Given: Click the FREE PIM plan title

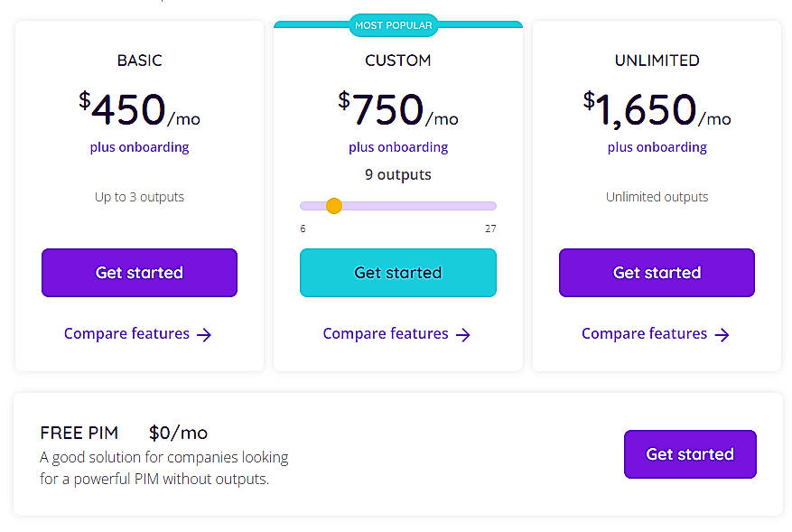Looking at the screenshot, I should pyautogui.click(x=79, y=433).
